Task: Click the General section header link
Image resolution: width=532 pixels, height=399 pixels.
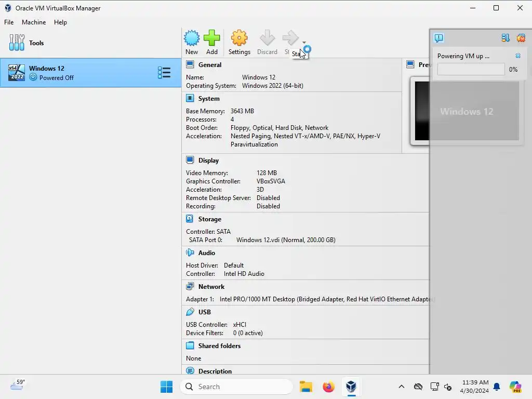Action: pyautogui.click(x=210, y=64)
